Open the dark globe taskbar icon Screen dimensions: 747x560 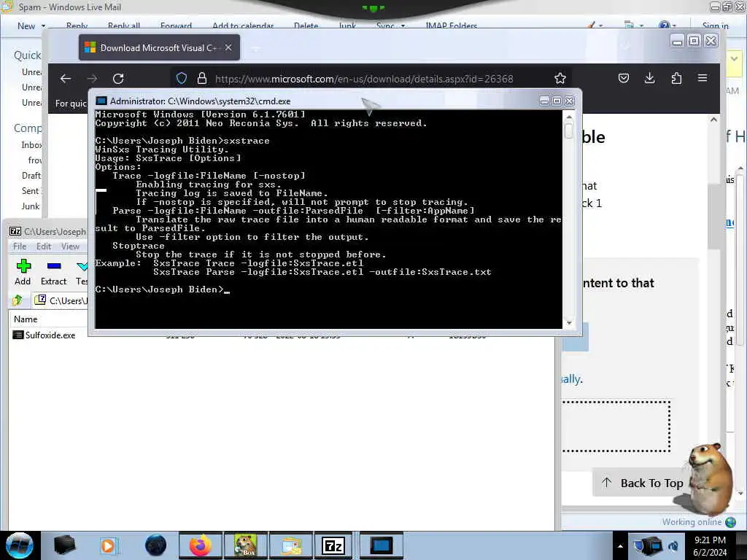156,545
